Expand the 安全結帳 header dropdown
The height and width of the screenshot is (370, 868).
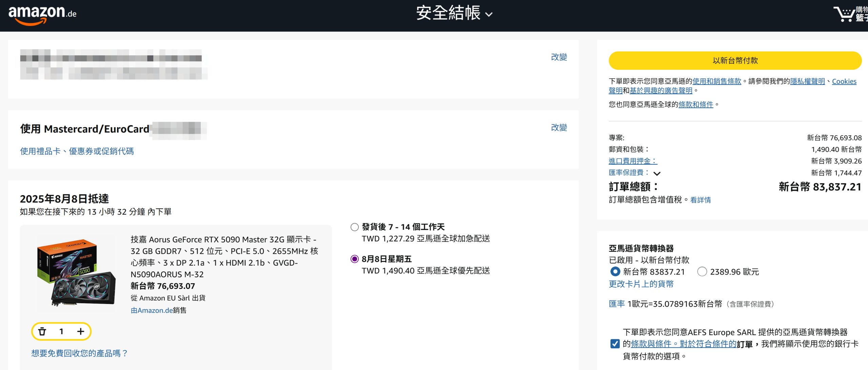[x=454, y=14]
